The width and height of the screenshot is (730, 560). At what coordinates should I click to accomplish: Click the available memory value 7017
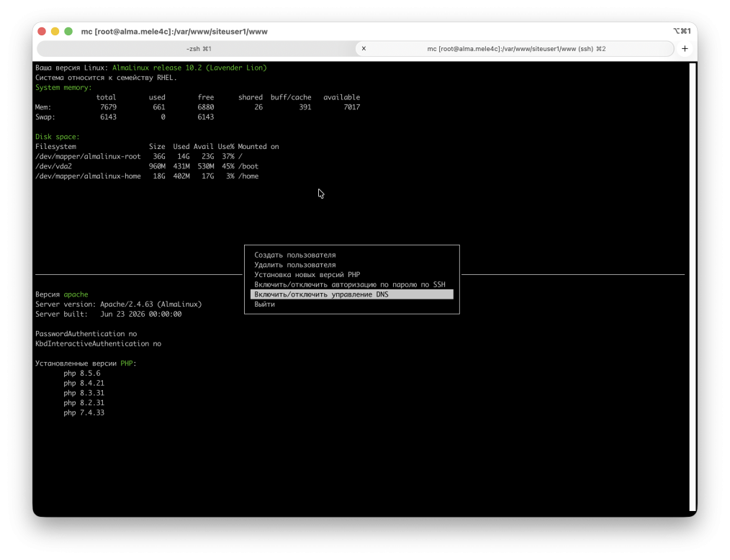[x=351, y=107]
